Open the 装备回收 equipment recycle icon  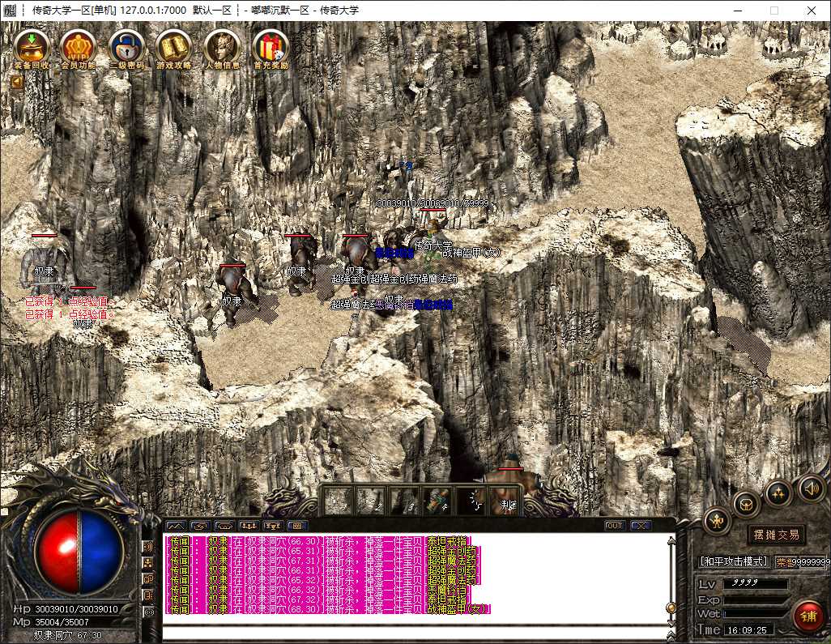click(x=32, y=49)
